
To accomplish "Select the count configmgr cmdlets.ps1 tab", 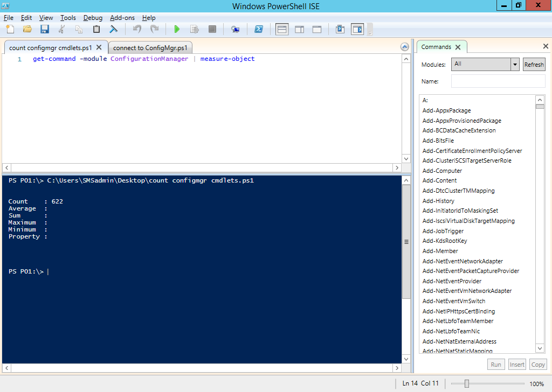I will (50, 48).
